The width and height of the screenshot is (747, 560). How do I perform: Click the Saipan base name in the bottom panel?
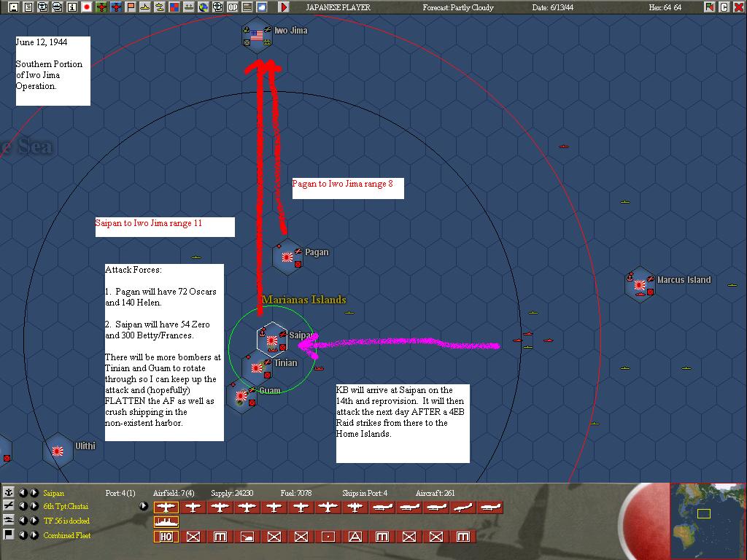53,494
